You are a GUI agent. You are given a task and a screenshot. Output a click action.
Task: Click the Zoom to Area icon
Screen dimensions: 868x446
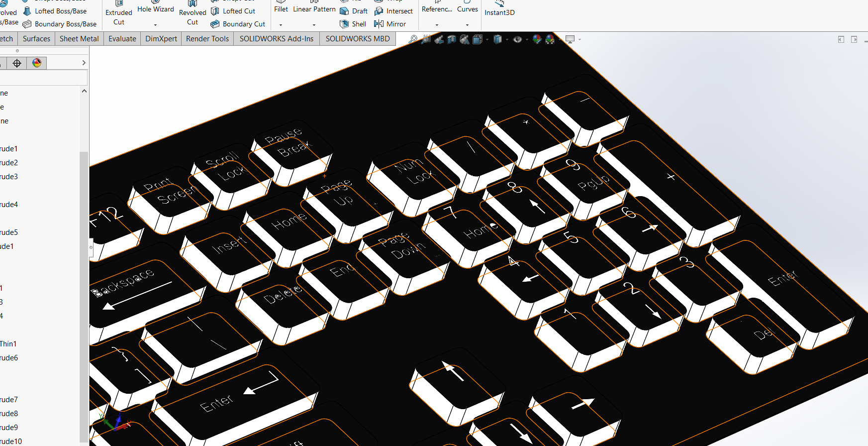tap(426, 39)
